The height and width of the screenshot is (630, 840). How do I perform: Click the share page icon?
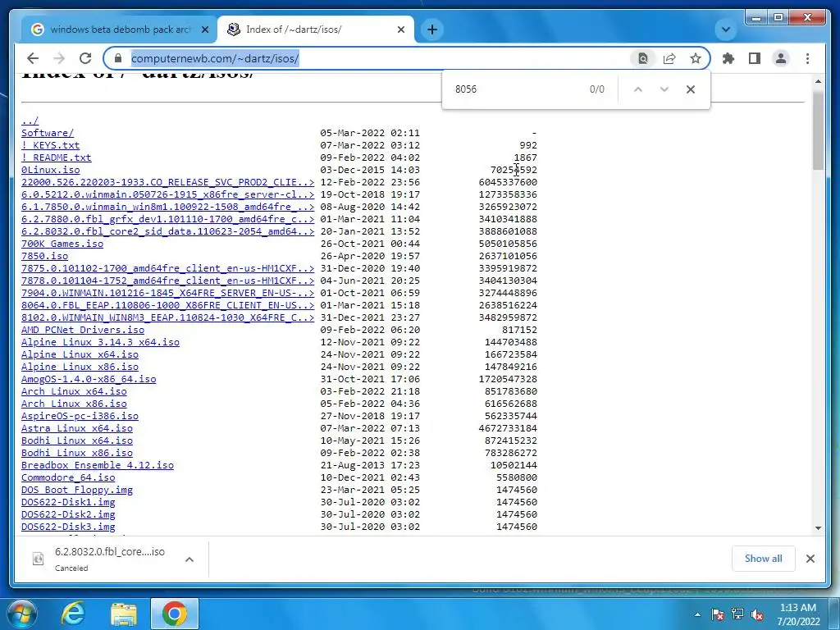[x=669, y=58]
